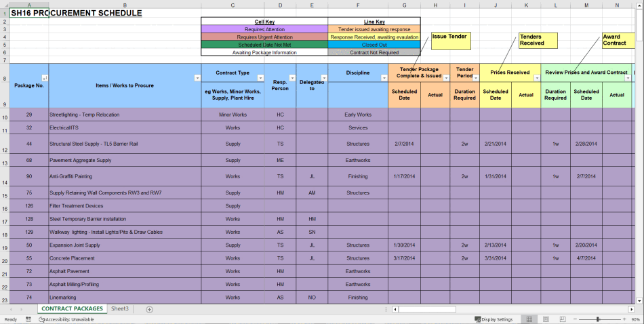Screen dimensions: 644x324
Task: Open the Tender Period filter dropdown
Action: coord(476,78)
